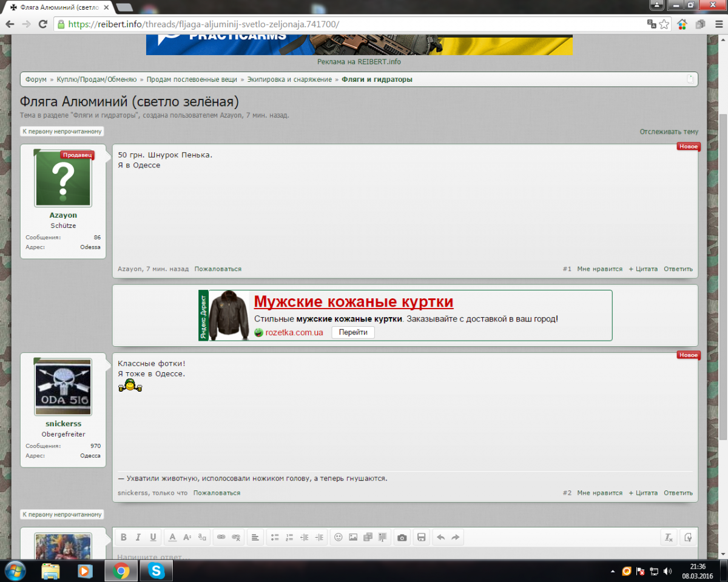Insert image via editor toolbar
This screenshot has width=728, height=582.
coord(353,537)
